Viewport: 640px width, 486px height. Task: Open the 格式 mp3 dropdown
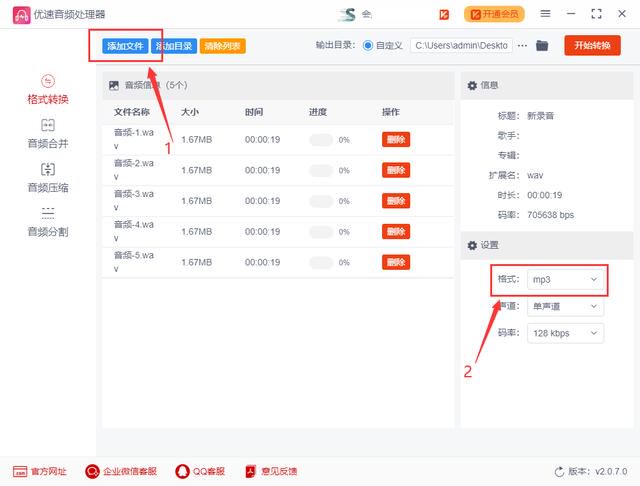[565, 280]
